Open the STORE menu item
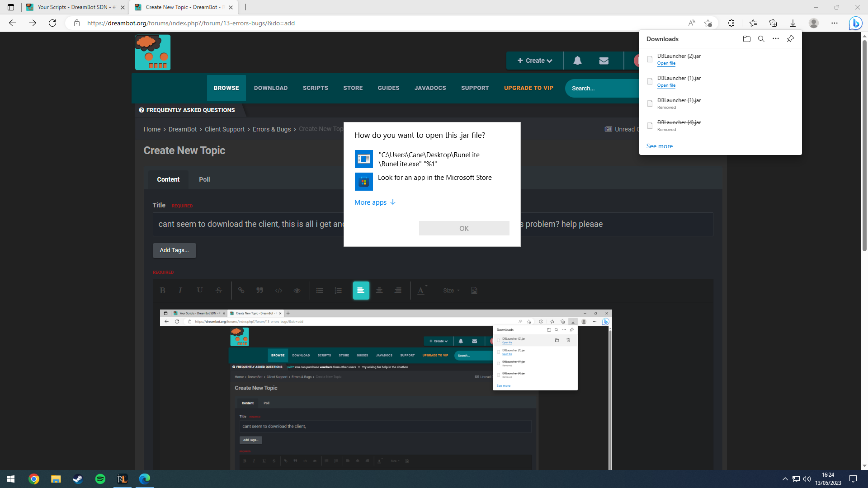Viewport: 868px width, 488px height. (353, 88)
